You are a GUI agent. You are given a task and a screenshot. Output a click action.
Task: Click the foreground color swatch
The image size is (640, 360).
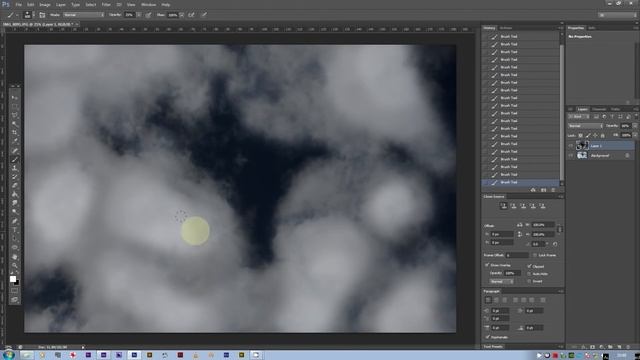point(13,279)
